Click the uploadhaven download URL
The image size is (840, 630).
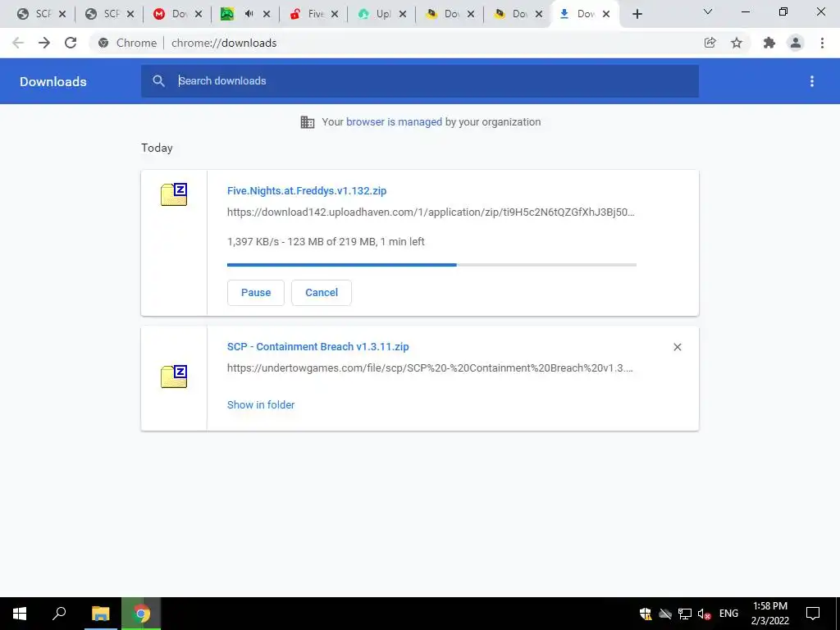pyautogui.click(x=431, y=212)
